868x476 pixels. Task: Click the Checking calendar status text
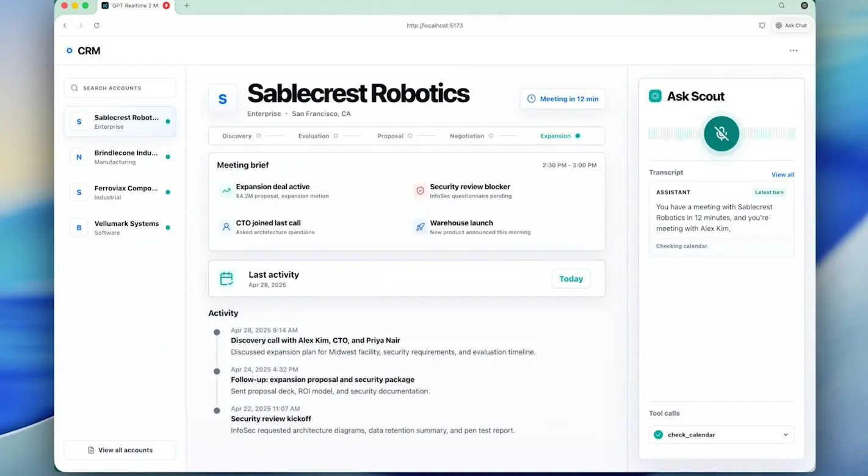pos(682,247)
